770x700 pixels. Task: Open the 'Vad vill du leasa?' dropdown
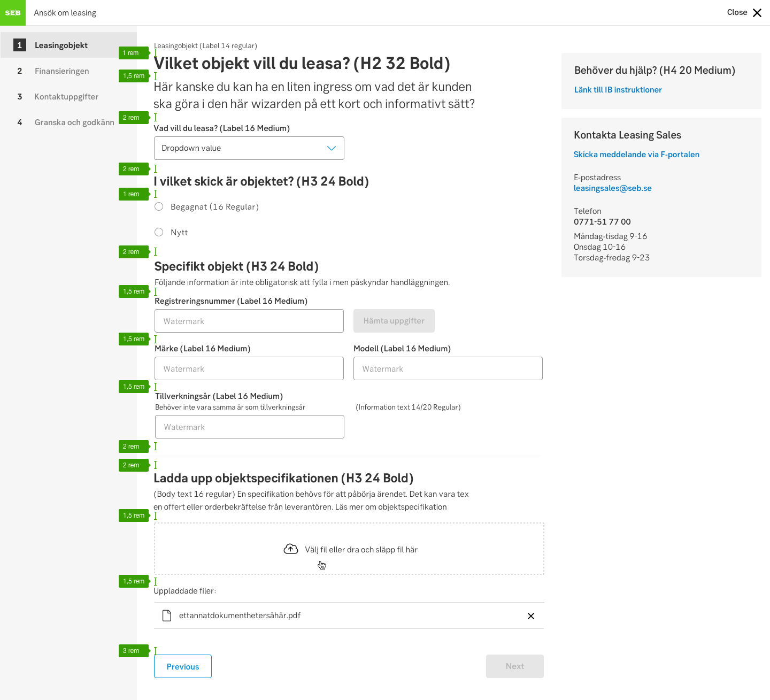[x=249, y=148]
